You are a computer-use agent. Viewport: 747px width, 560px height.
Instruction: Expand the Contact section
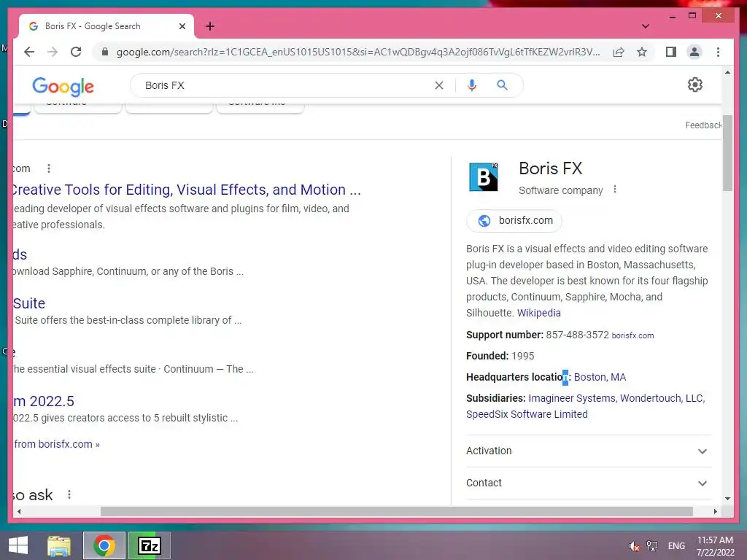coord(589,483)
